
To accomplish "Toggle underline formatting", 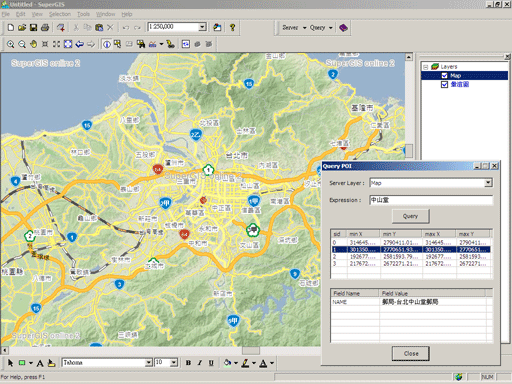I will (x=211, y=363).
